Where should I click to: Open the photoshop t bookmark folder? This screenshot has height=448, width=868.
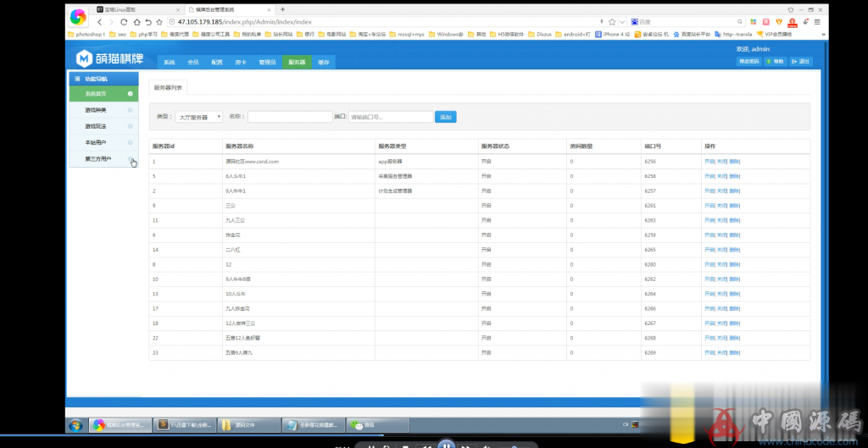click(x=86, y=34)
